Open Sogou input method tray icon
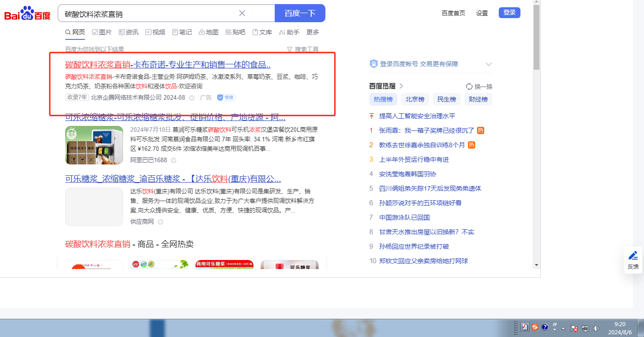Image resolution: width=644 pixels, height=337 pixels. (x=535, y=327)
